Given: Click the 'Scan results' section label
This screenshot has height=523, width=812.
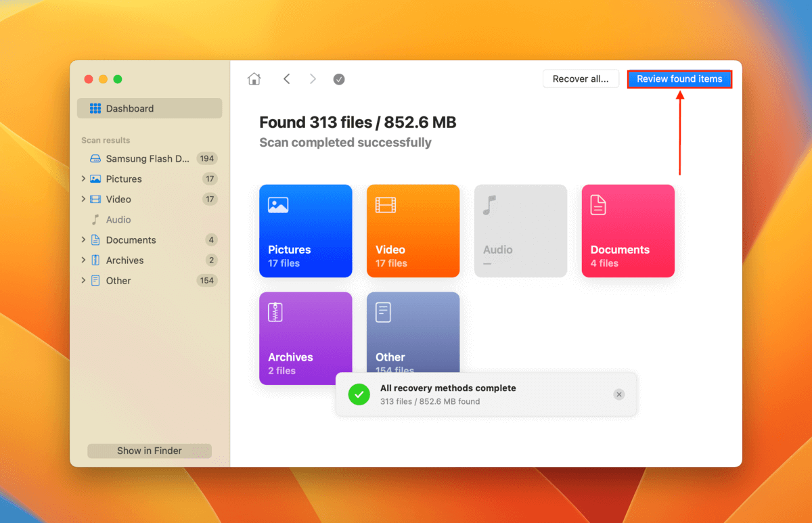Looking at the screenshot, I should (106, 140).
